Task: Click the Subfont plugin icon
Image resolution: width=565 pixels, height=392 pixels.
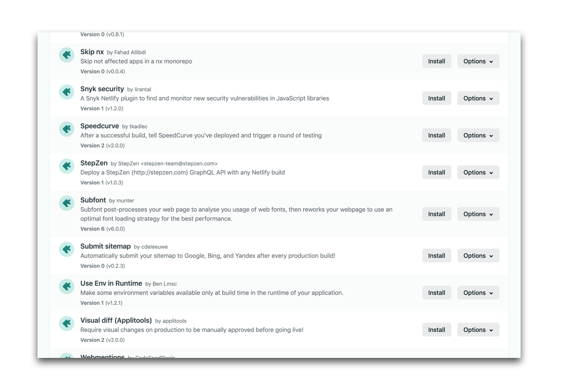Action: tap(66, 203)
